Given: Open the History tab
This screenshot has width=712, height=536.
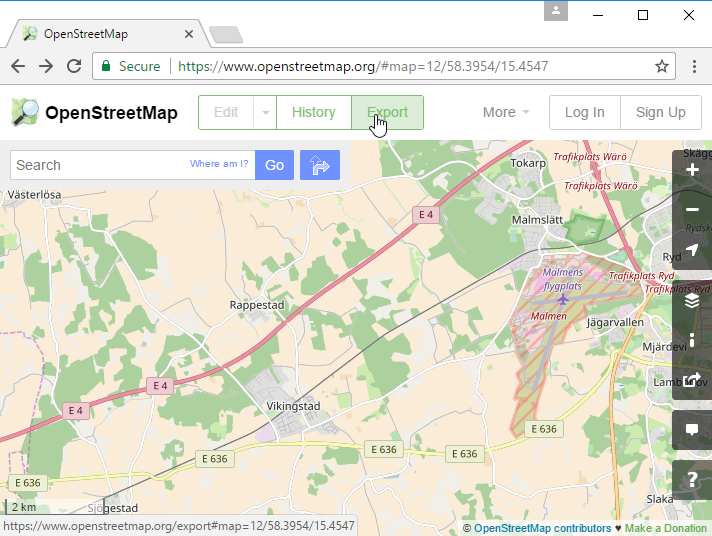Looking at the screenshot, I should pyautogui.click(x=314, y=112).
